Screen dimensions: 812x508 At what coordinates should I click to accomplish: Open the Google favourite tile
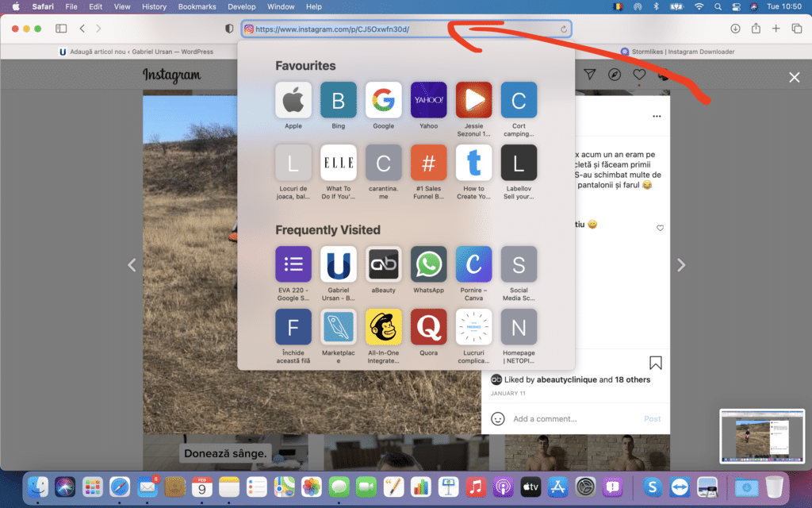click(x=383, y=100)
